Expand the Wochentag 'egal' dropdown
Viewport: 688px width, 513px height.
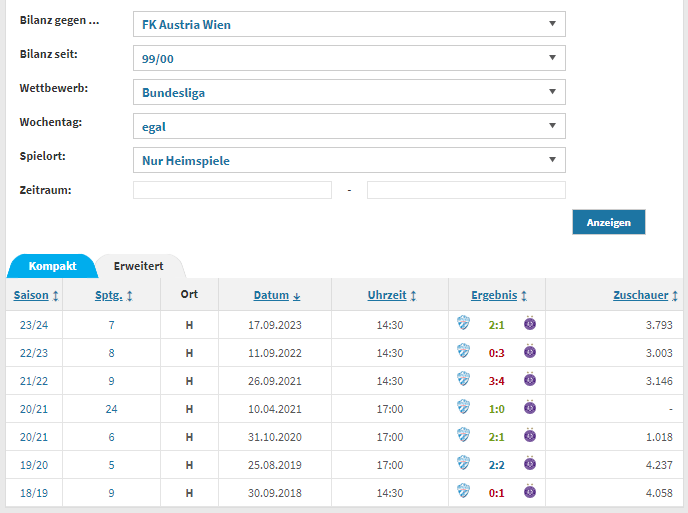(x=349, y=126)
